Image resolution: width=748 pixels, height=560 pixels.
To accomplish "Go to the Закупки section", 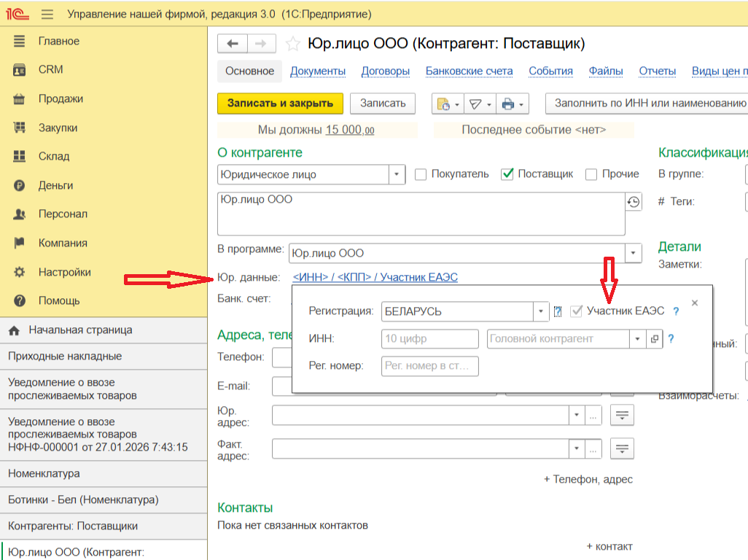I will (x=58, y=128).
